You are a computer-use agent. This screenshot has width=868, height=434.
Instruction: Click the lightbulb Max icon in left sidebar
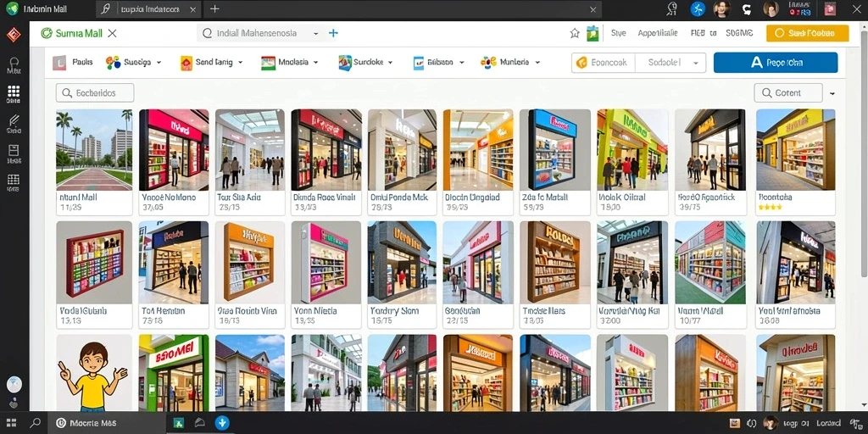click(14, 62)
